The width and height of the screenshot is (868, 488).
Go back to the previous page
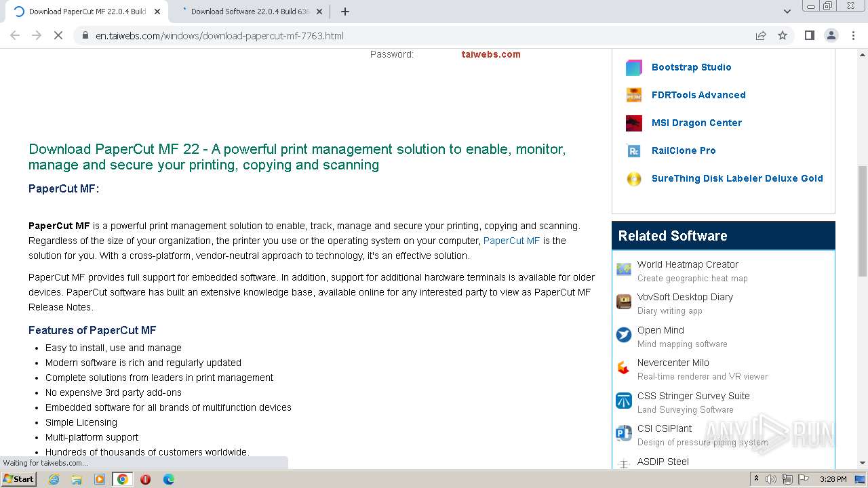(x=15, y=35)
